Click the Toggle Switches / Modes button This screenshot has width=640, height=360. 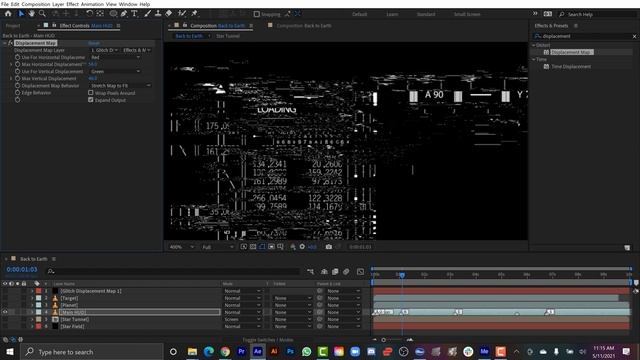pos(268,340)
